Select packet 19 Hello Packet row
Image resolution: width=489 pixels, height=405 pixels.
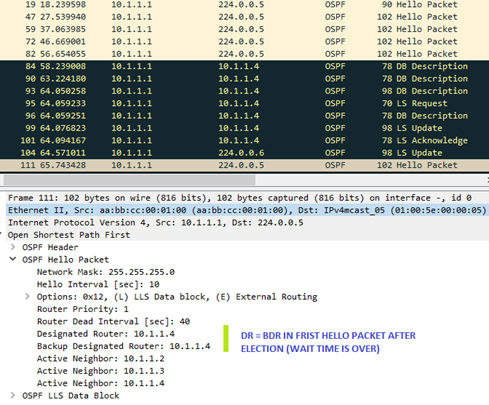click(x=244, y=5)
